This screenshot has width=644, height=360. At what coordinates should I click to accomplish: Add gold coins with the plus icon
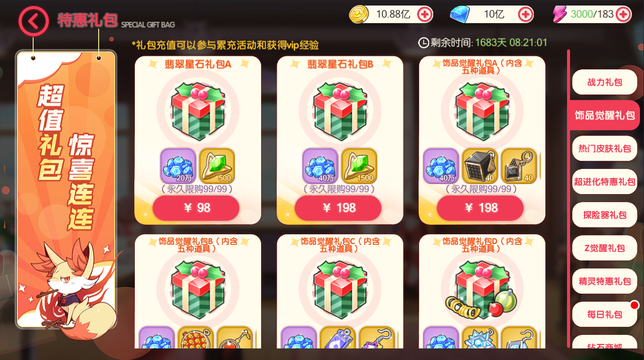click(x=425, y=14)
